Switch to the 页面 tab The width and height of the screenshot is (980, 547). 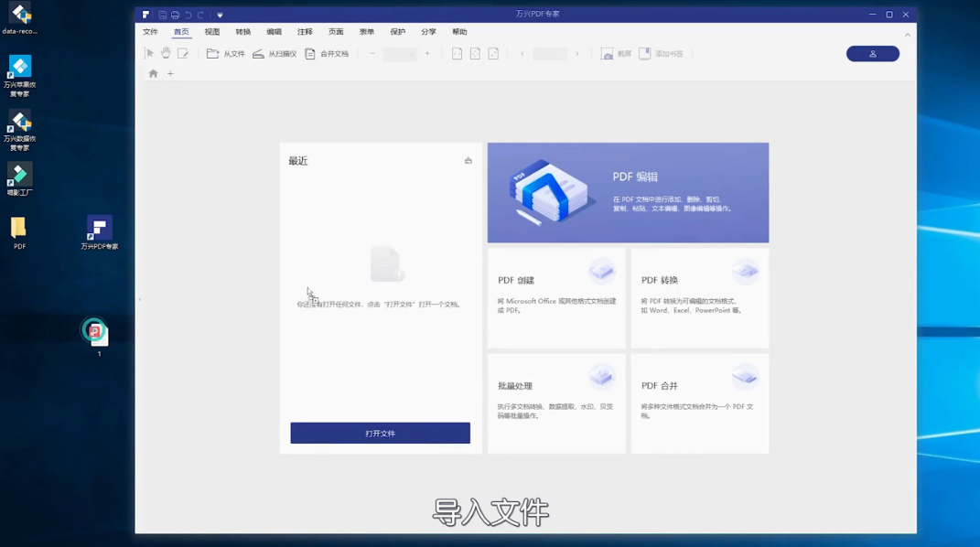coord(336,32)
